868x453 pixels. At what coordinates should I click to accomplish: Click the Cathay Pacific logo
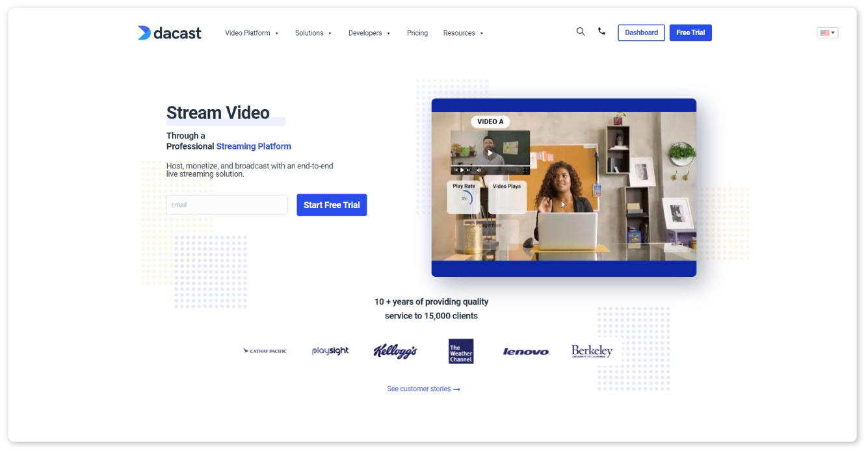point(265,351)
